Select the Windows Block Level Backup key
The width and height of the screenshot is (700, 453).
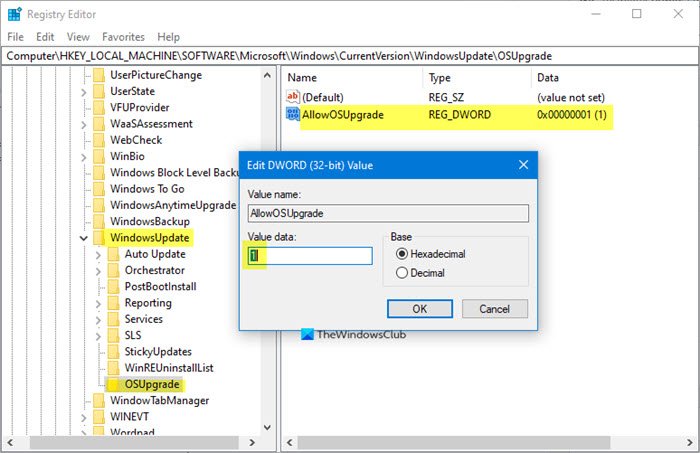tap(174, 172)
